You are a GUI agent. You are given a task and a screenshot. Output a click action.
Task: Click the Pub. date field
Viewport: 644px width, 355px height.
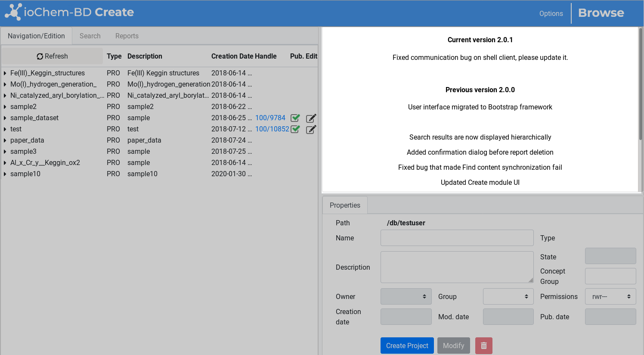tap(610, 317)
